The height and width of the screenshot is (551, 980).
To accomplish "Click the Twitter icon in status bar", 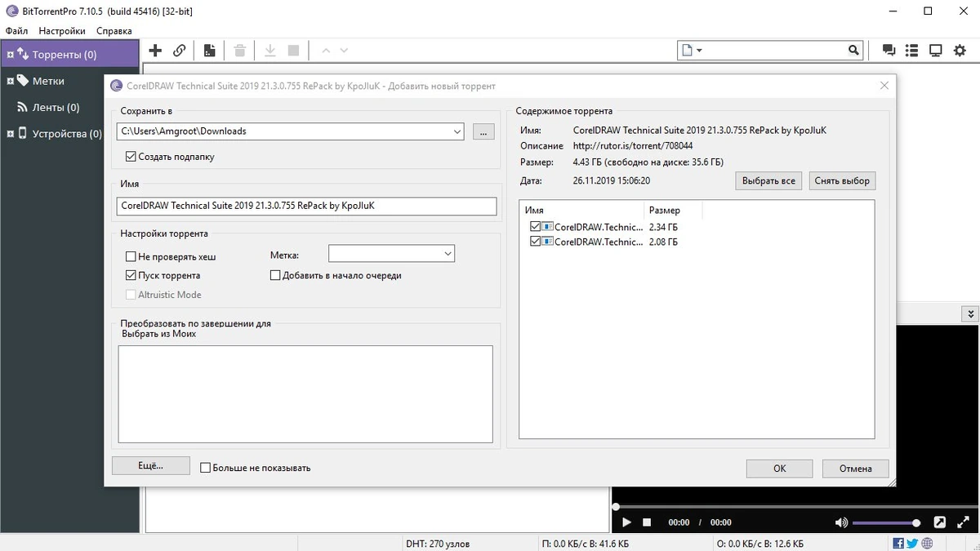I will click(x=912, y=544).
